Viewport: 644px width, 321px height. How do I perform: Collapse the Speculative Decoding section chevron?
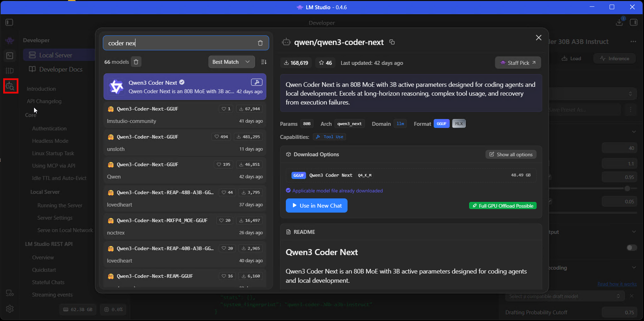click(634, 267)
